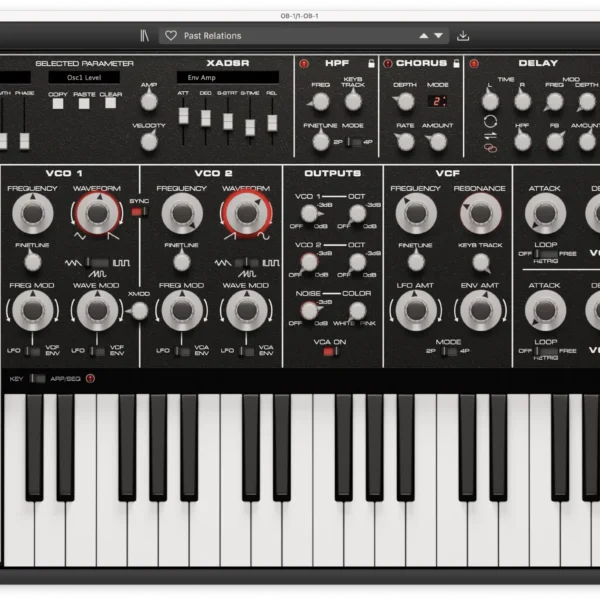Click the Delay TIME L knob
The height and width of the screenshot is (600, 600).
(490, 101)
